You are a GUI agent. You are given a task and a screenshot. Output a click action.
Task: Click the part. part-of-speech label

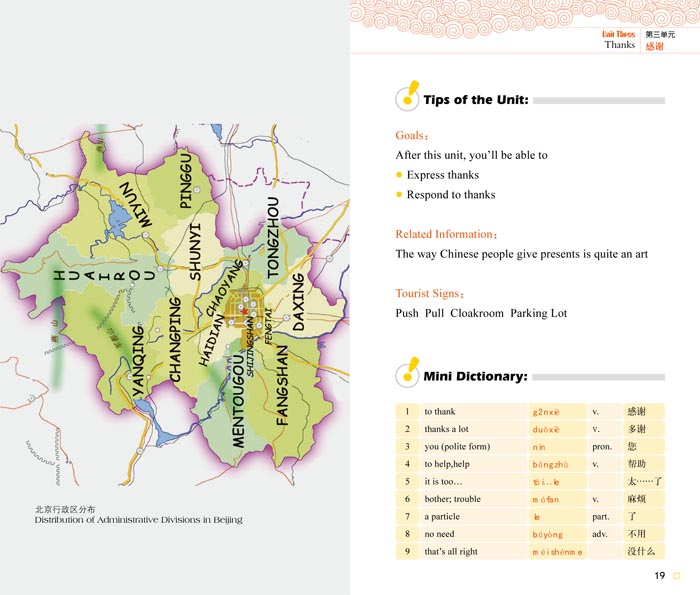pyautogui.click(x=600, y=517)
